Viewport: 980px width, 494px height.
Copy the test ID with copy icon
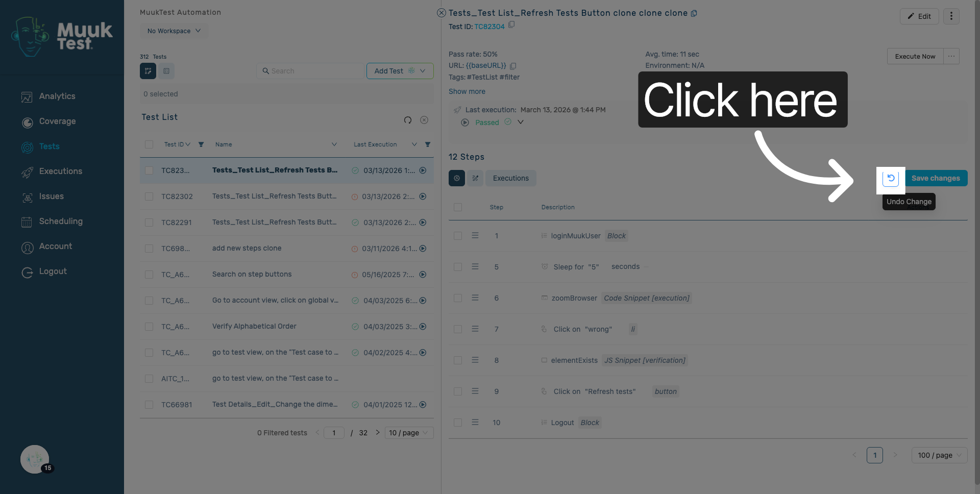point(511,24)
